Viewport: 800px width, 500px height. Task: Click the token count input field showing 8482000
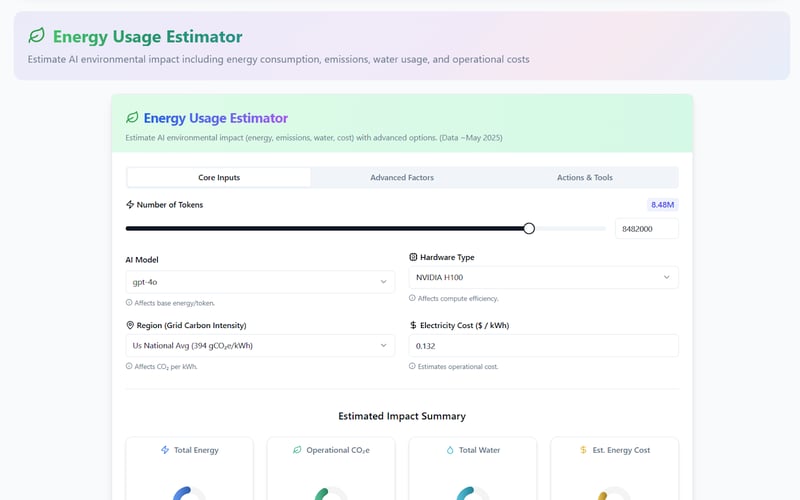point(646,229)
